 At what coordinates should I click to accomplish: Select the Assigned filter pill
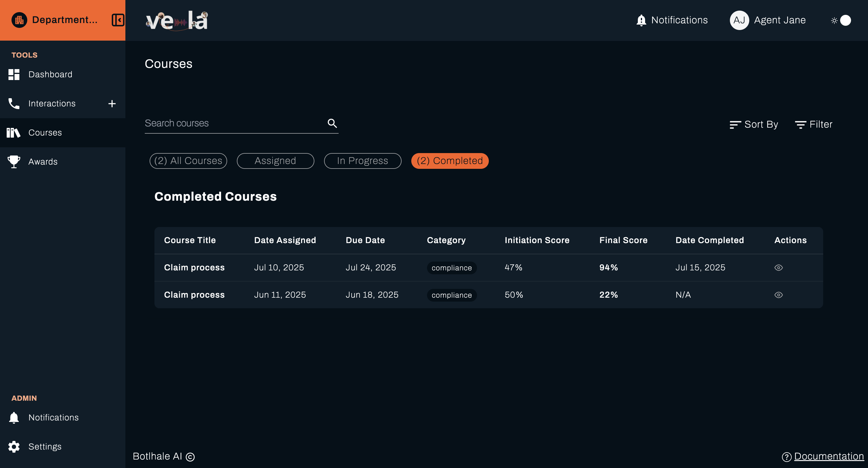click(275, 161)
